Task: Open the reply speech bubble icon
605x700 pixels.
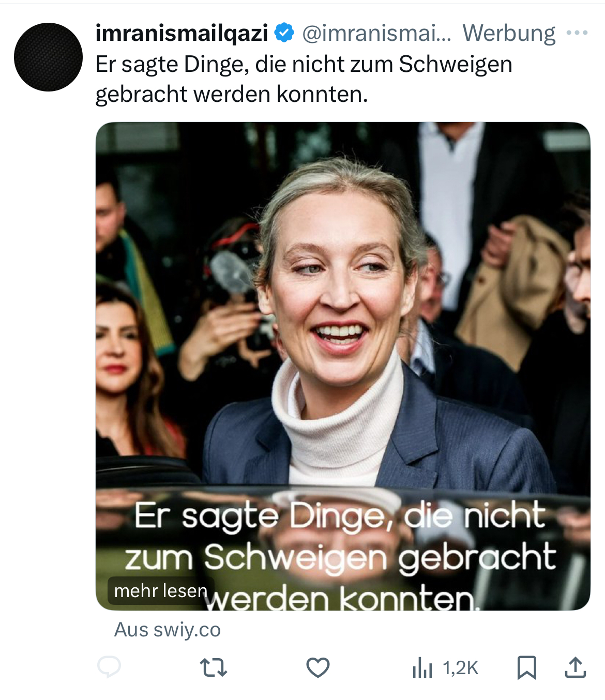Action: [109, 667]
